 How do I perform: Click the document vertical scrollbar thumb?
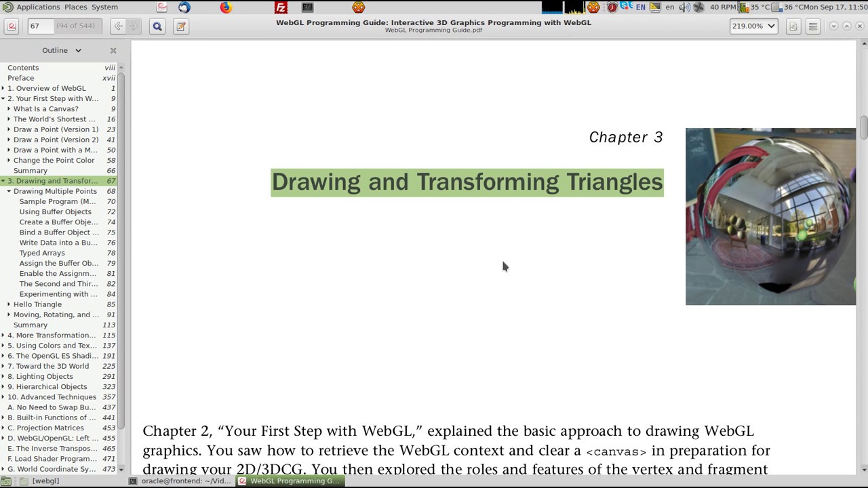pos(864,128)
